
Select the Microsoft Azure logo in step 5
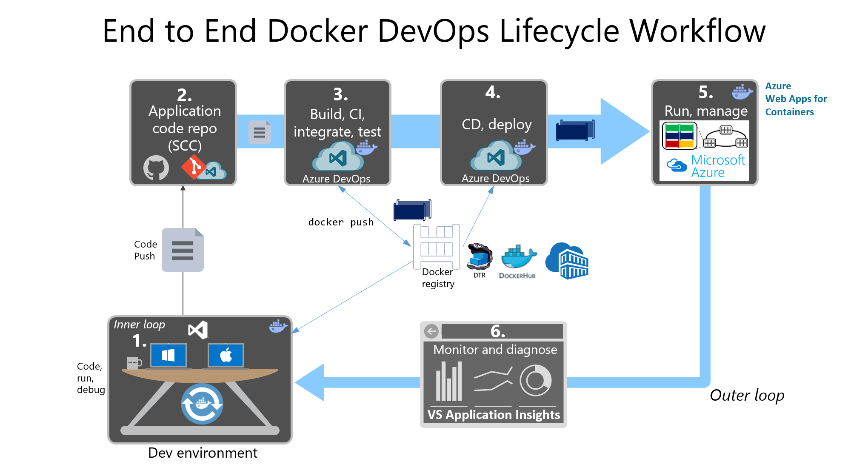tap(705, 166)
